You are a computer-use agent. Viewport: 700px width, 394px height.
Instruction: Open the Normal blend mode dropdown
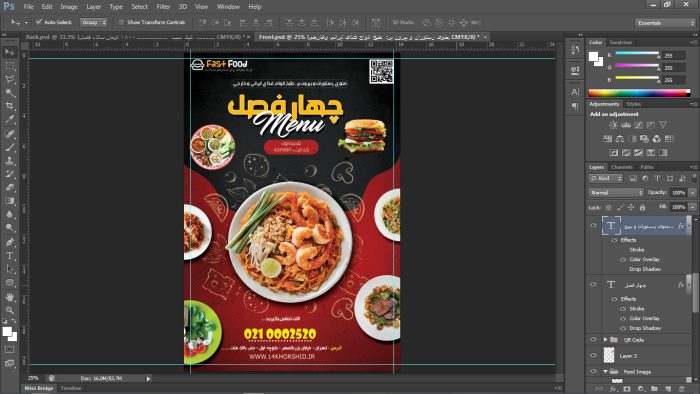pos(616,193)
